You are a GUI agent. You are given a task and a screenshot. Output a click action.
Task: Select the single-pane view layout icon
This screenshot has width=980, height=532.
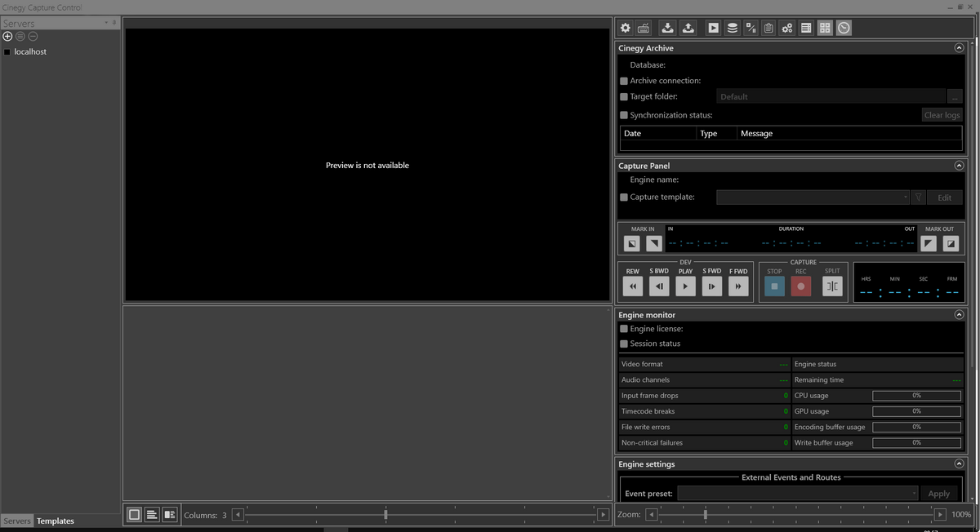click(x=134, y=515)
